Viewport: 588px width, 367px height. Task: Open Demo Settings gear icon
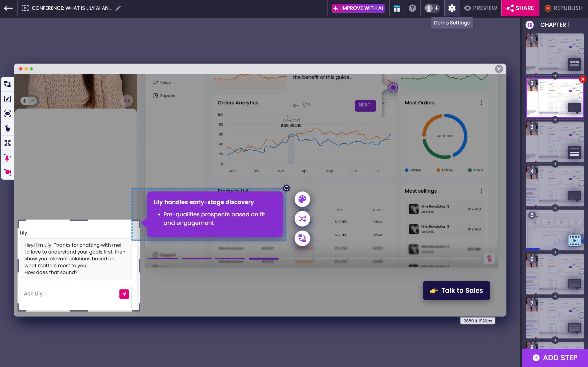[x=452, y=8]
